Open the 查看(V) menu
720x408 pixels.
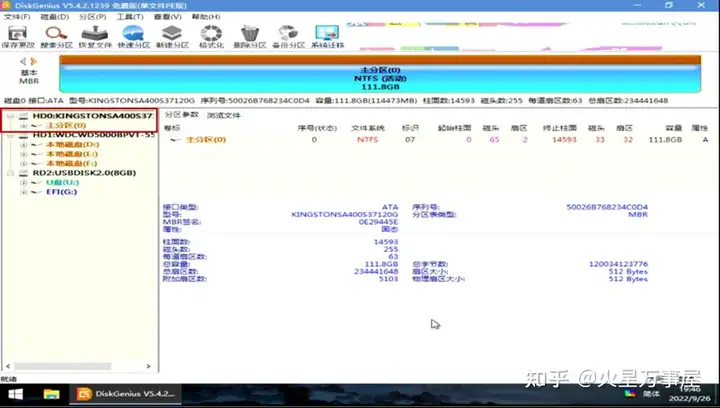(x=168, y=17)
